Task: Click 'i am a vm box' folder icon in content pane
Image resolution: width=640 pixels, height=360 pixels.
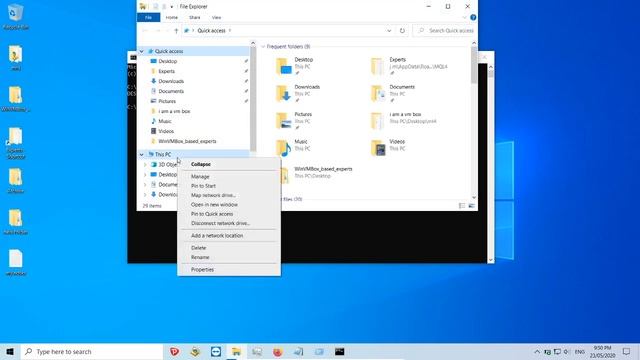Action: tap(378, 121)
